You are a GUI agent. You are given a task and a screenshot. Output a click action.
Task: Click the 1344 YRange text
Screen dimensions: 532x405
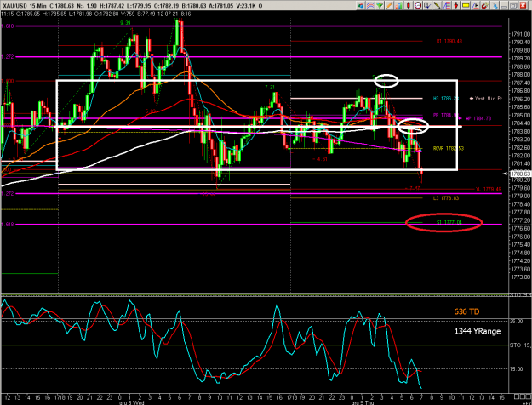(478, 331)
